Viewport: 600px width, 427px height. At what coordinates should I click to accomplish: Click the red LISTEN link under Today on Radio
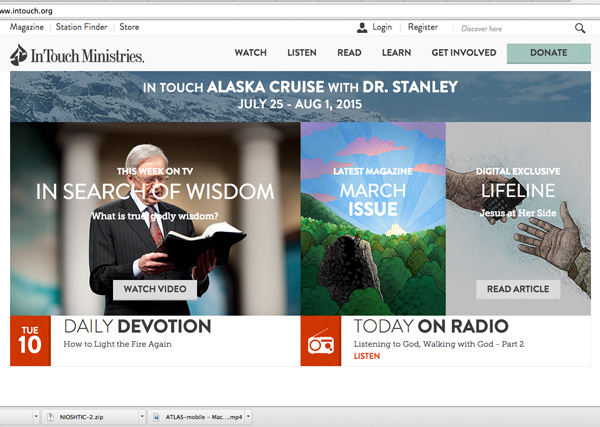point(367,356)
